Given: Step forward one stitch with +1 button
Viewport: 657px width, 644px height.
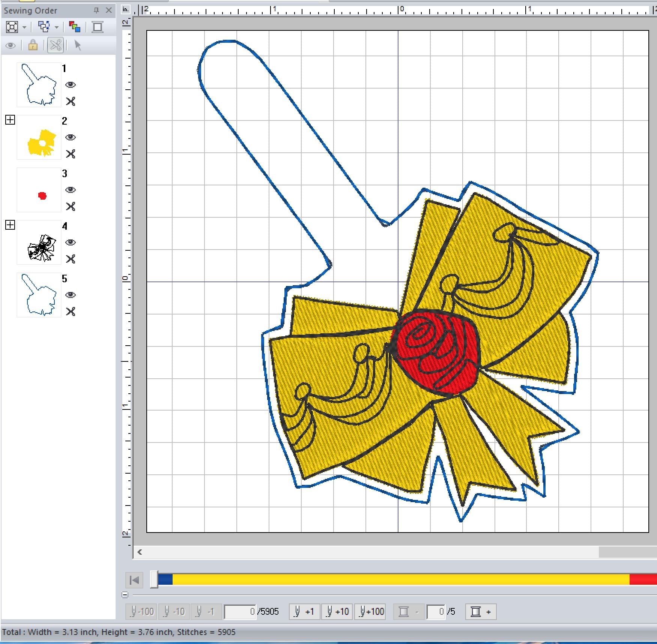Looking at the screenshot, I should [x=304, y=612].
